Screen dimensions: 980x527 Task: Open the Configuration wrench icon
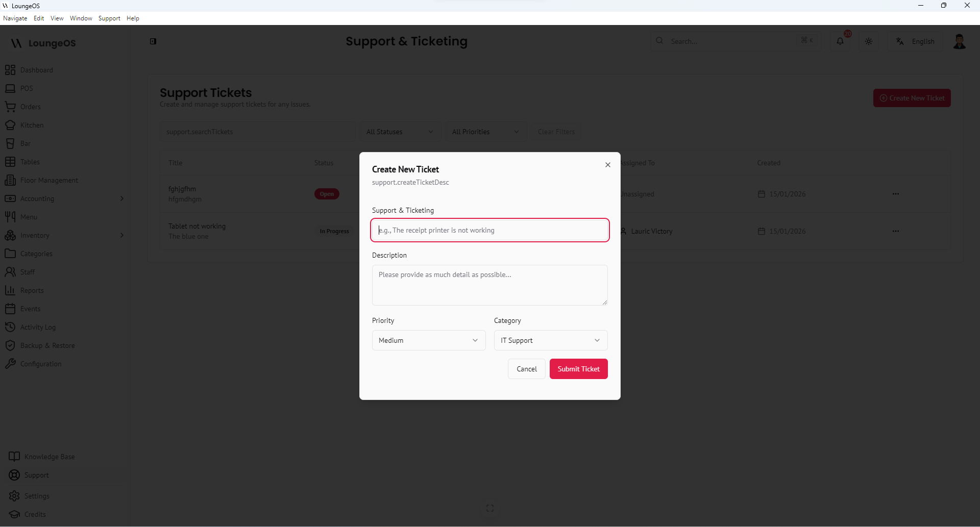(10, 364)
